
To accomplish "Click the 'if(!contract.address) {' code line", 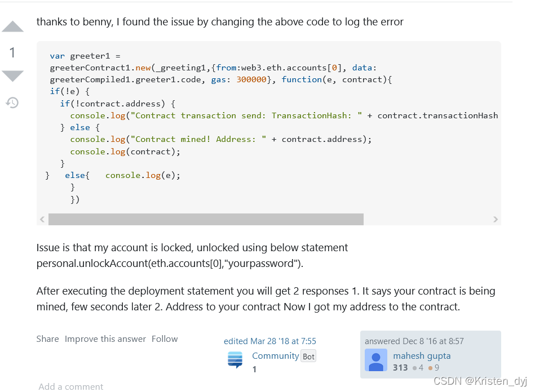I will [118, 104].
